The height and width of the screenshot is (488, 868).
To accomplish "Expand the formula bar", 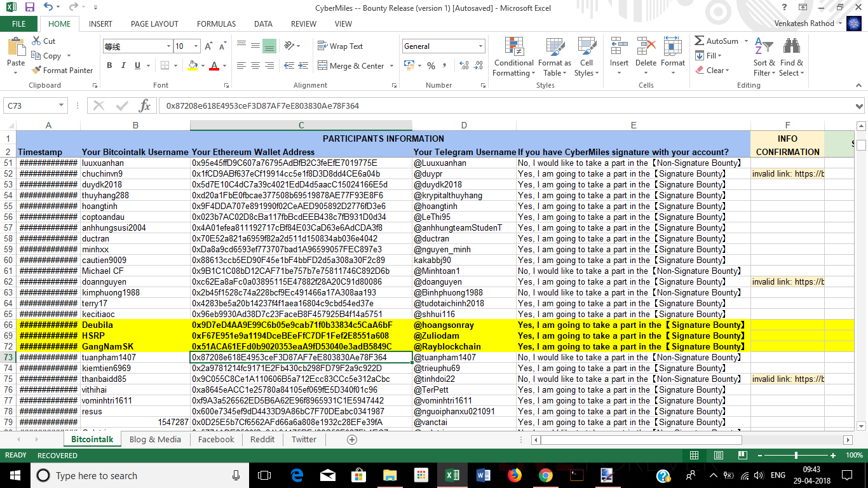I will pos(860,105).
